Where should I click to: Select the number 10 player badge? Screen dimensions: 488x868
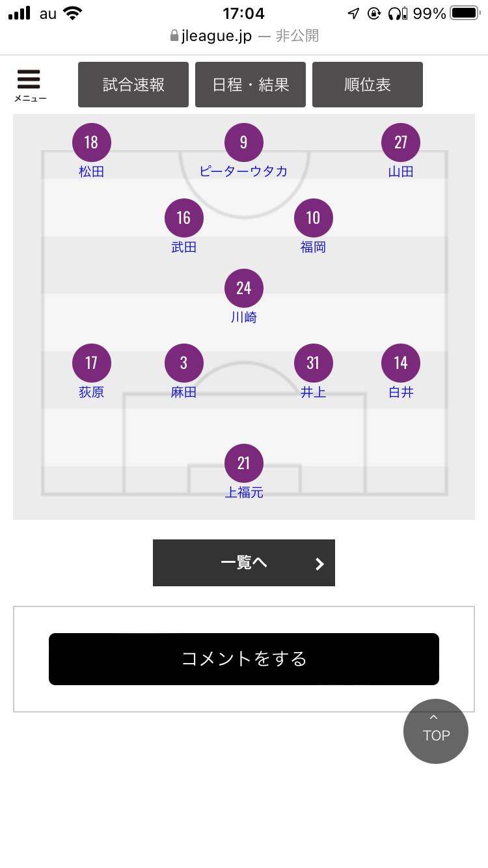(x=314, y=218)
